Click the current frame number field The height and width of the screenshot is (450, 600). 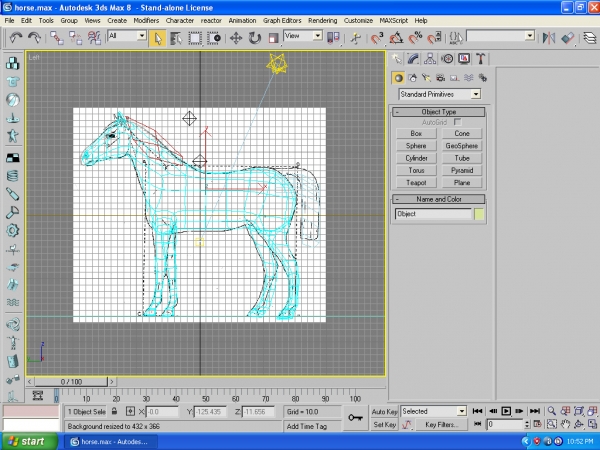[x=504, y=424]
